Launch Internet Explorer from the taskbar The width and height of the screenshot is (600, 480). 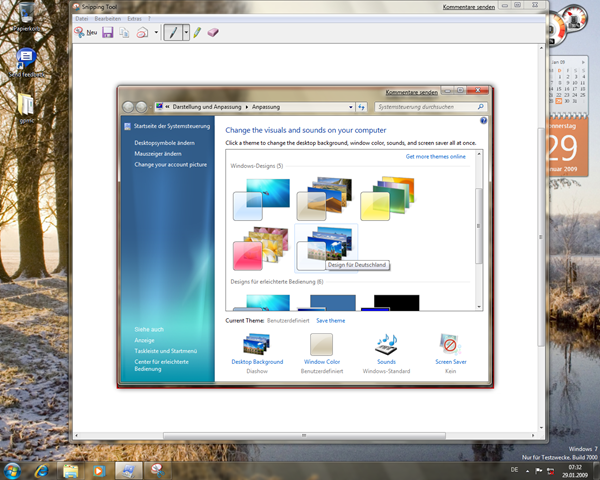click(x=41, y=470)
